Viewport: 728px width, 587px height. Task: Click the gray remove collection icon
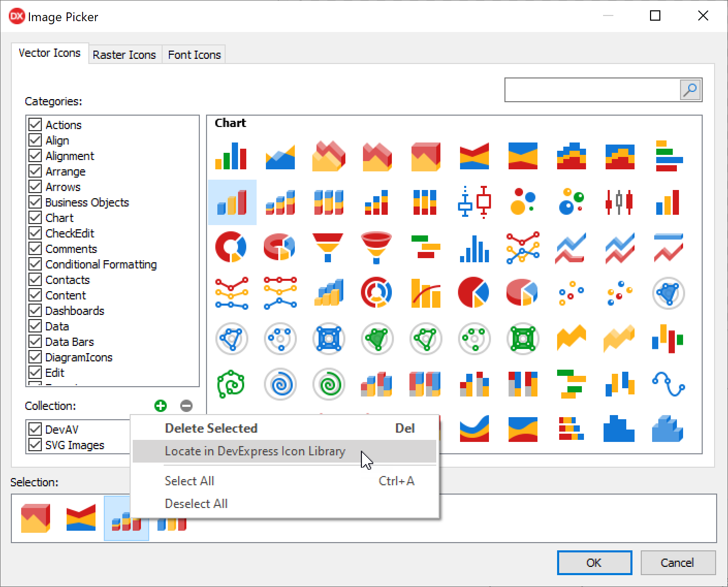click(186, 406)
